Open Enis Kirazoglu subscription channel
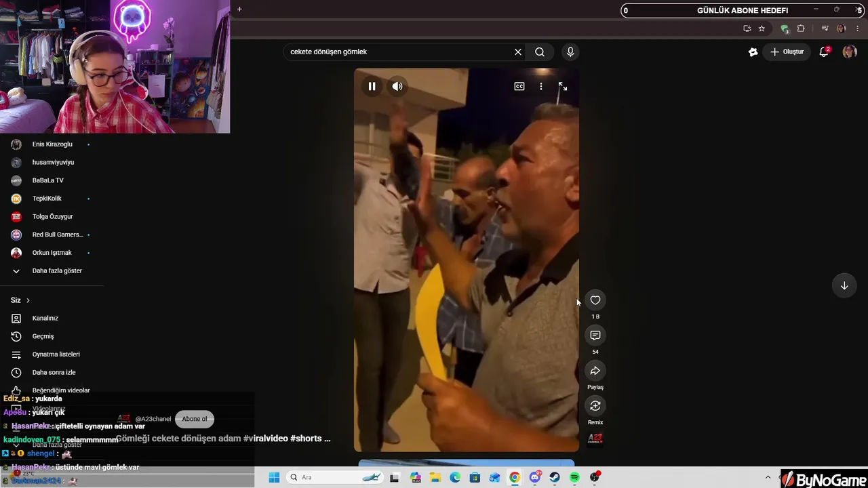868x488 pixels. (x=52, y=144)
